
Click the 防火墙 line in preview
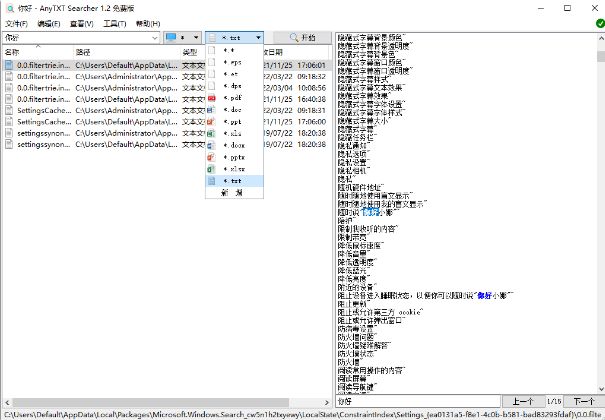pos(349,362)
